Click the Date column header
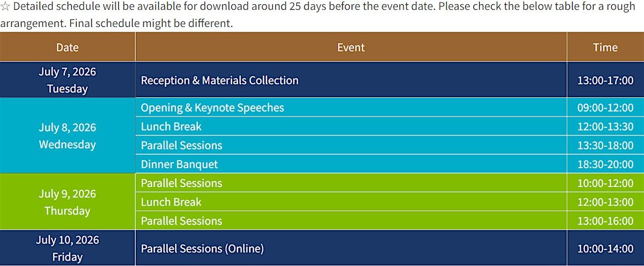Screen dimensions: 644x266 [67, 47]
